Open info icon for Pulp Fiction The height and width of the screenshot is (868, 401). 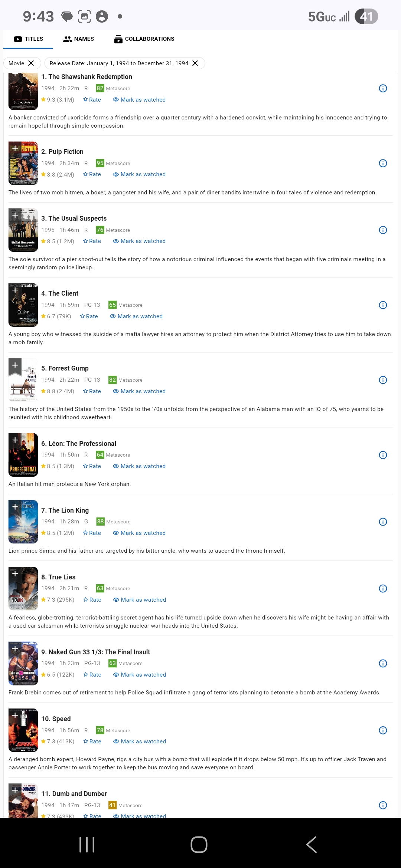383,163
